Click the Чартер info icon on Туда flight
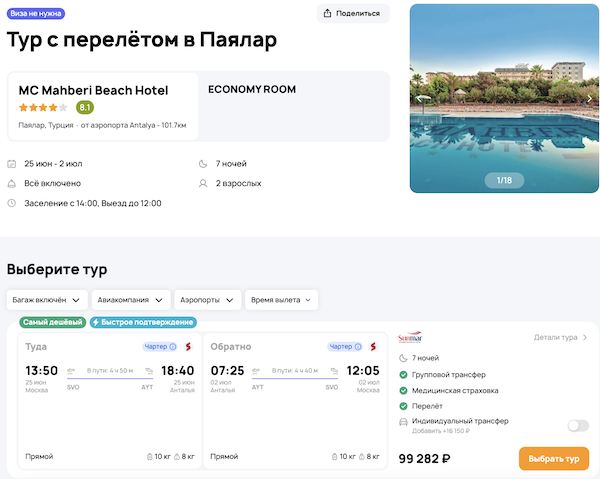Viewport: 600px width, 479px height. (173, 347)
